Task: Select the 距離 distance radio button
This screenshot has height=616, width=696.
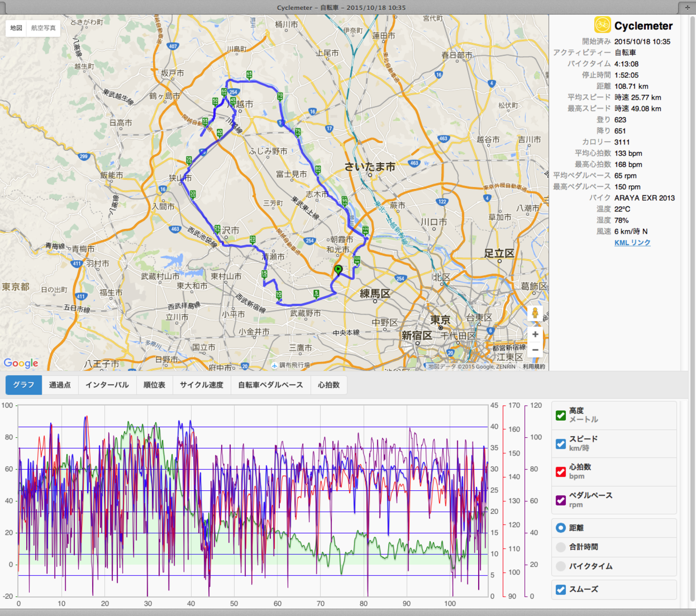Action: pos(561,528)
